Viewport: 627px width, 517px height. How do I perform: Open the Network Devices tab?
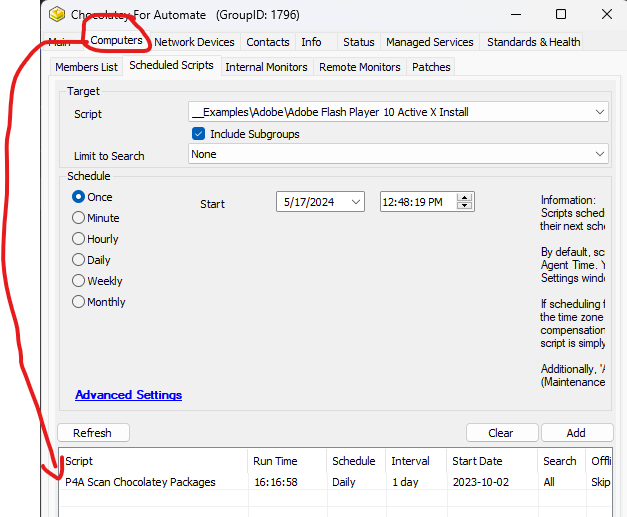(194, 42)
